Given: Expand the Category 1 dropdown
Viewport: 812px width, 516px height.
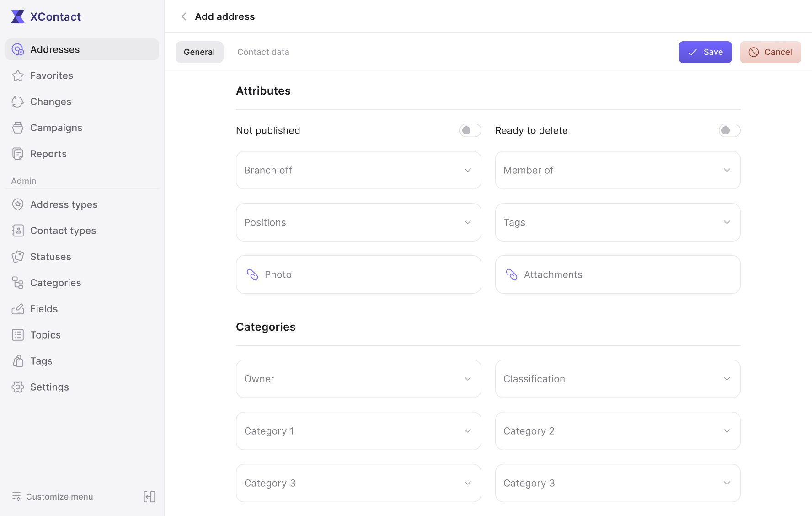Looking at the screenshot, I should 358,431.
